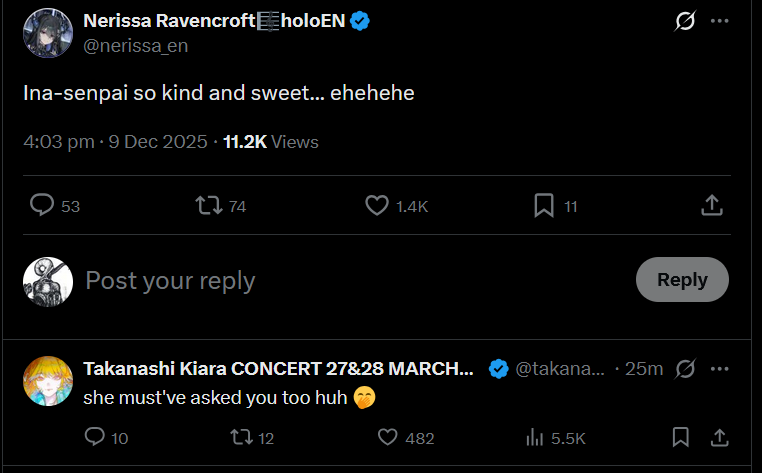The height and width of the screenshot is (473, 762).
Task: Open more options on Kiara's reply
Action: pos(719,369)
